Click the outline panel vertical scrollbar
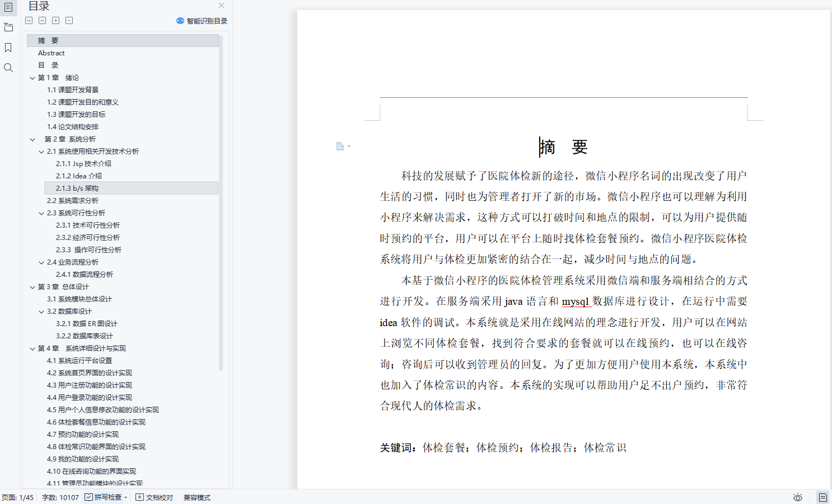The height and width of the screenshot is (504, 832). tap(221, 202)
